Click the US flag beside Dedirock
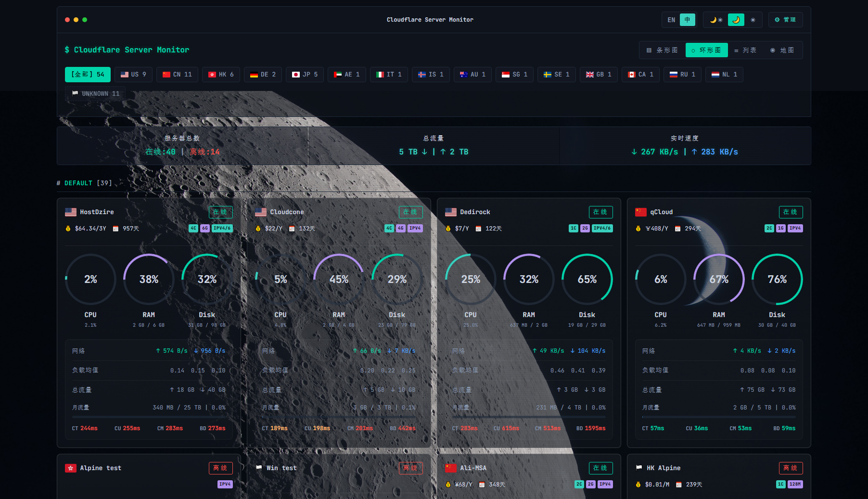This screenshot has width=868, height=499. pos(451,212)
